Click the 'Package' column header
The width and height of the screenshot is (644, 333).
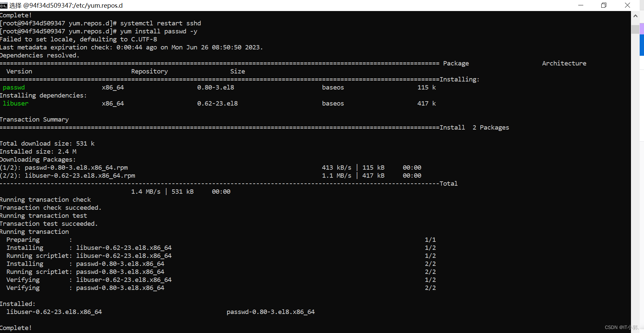(x=456, y=63)
